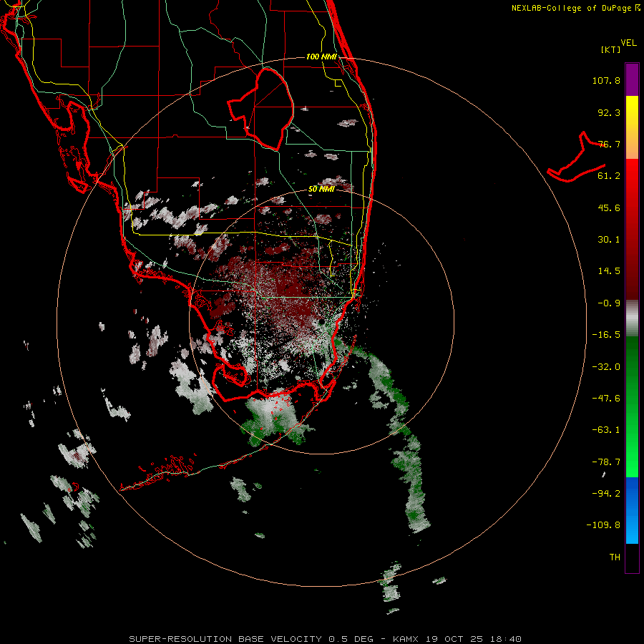The width and height of the screenshot is (644, 644).
Task: Click the Super-Resolution Base Velocity caption
Action: [325, 639]
